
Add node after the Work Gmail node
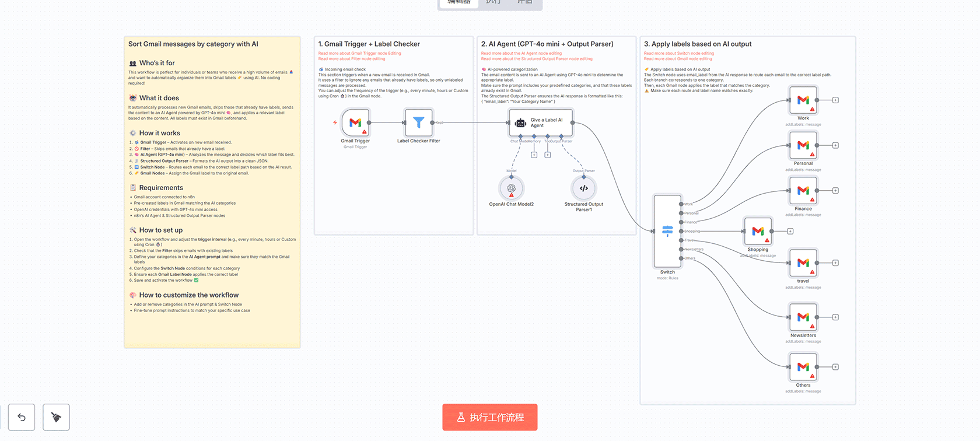835,100
